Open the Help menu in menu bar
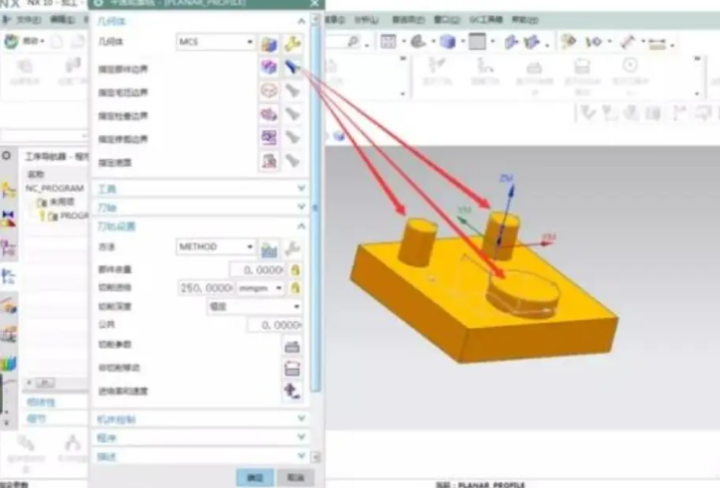This screenshot has height=488, width=720. 525,20
